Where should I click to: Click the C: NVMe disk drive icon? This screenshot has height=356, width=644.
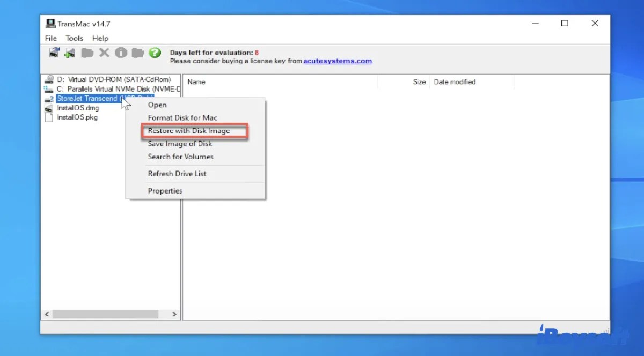tap(49, 89)
